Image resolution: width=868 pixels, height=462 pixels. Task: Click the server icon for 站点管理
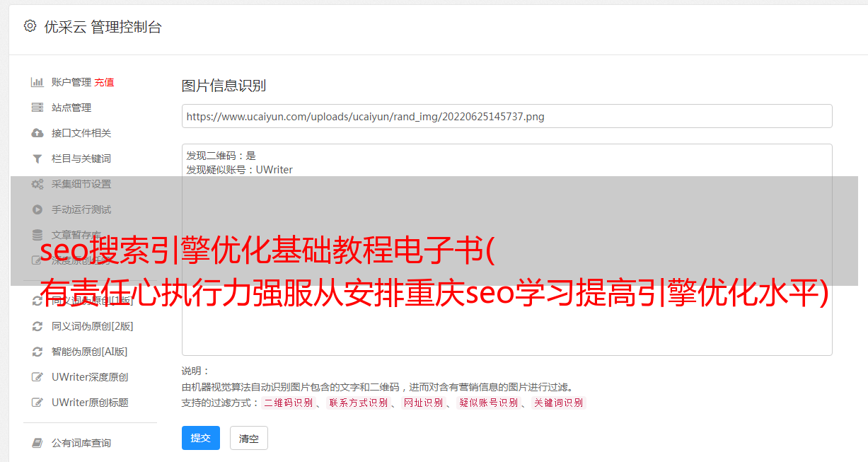tap(37, 108)
